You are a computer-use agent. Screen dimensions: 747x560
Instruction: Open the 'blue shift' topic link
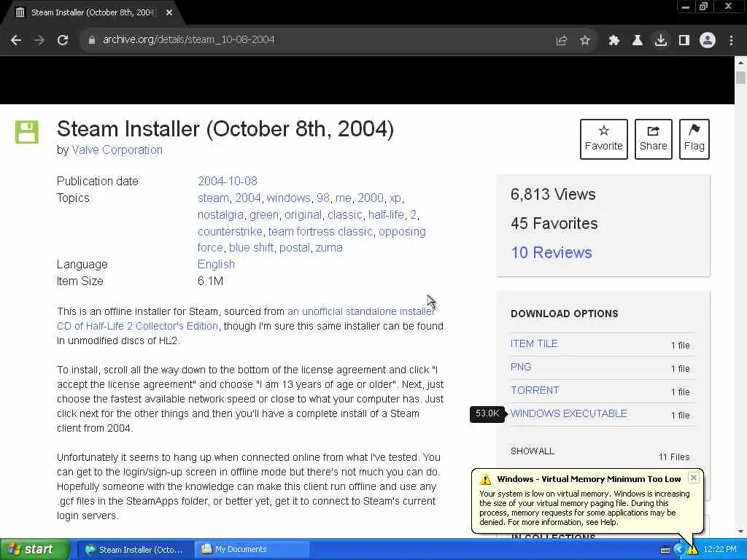tap(251, 248)
